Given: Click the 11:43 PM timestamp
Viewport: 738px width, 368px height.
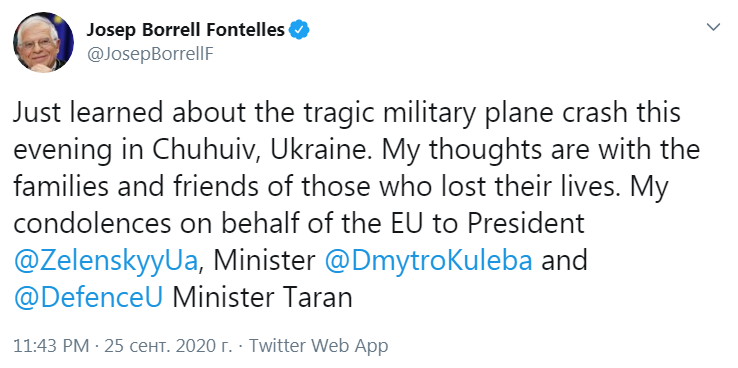Looking at the screenshot, I should tap(51, 346).
